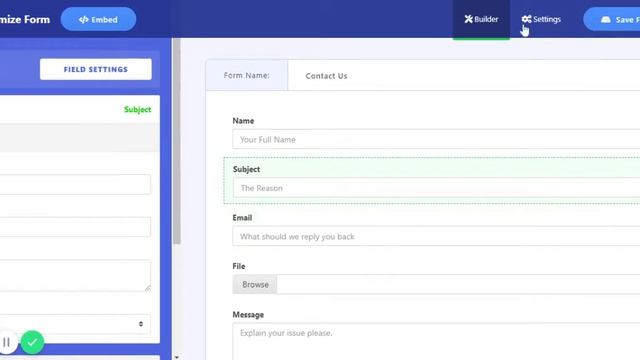The height and width of the screenshot is (360, 640).
Task: Click the first text input in field settings
Action: (75, 184)
